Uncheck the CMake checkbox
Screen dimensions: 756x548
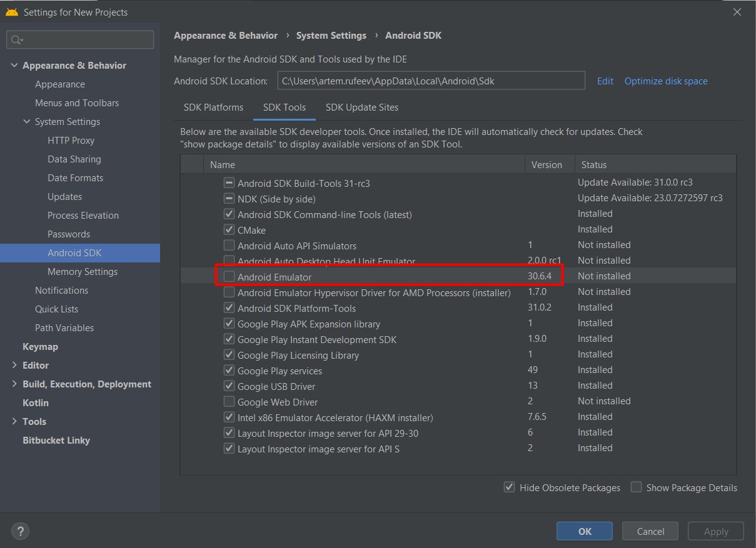229,230
